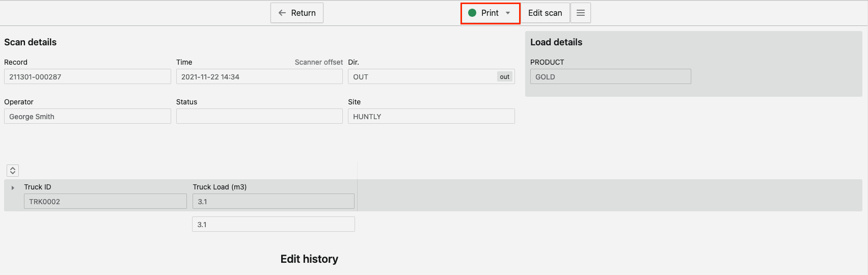Click the Operator field George Smith
868x275 pixels.
click(87, 117)
